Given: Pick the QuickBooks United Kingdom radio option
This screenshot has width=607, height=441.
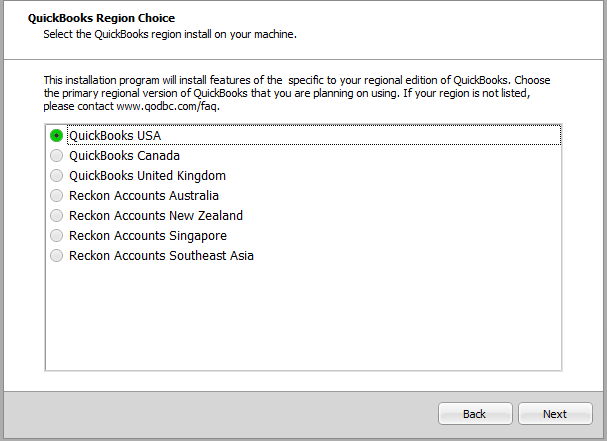Looking at the screenshot, I should [x=57, y=175].
